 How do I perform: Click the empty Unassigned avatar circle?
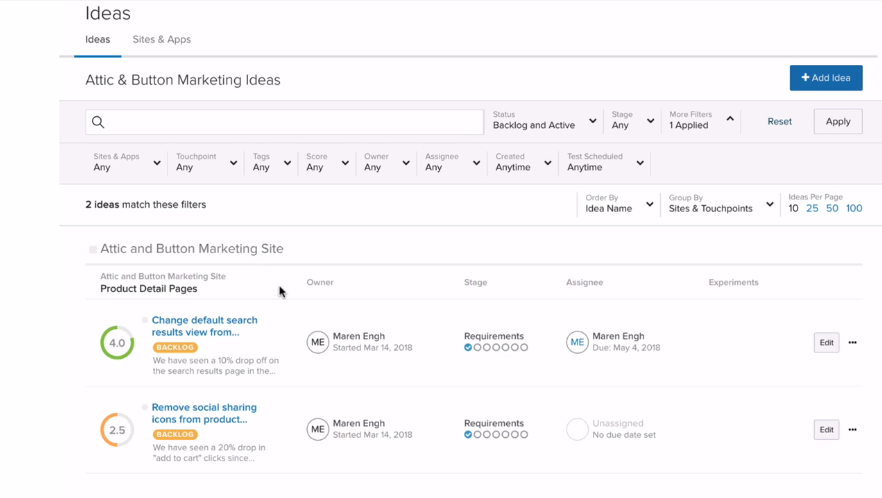point(577,430)
